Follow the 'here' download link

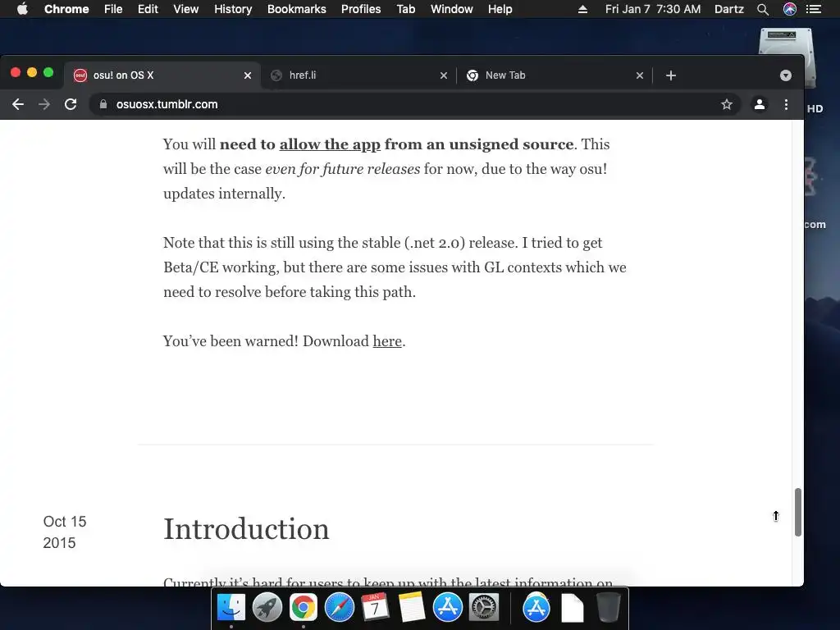click(387, 341)
